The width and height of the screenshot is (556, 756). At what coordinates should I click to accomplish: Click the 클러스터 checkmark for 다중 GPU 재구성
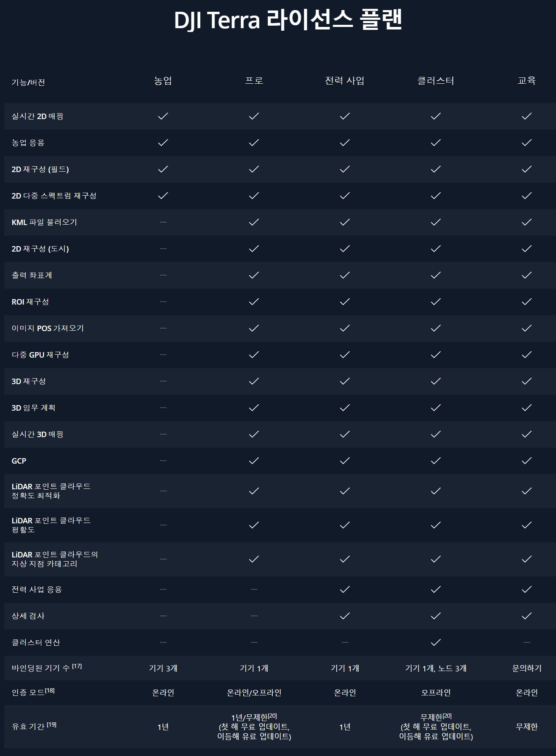(x=436, y=355)
